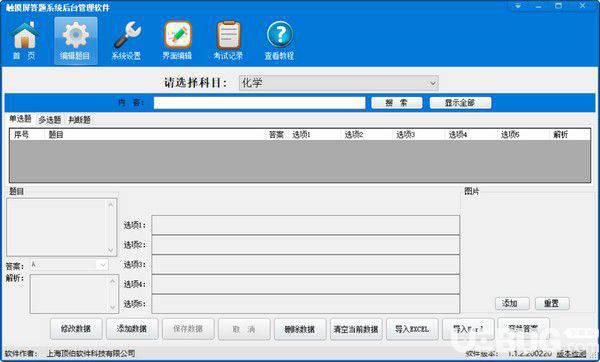Click the 清空当前数据 button
The height and width of the screenshot is (362, 600).
356,329
